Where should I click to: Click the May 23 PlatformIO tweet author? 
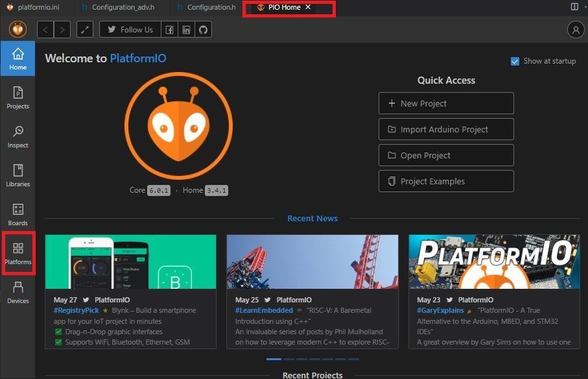475,300
